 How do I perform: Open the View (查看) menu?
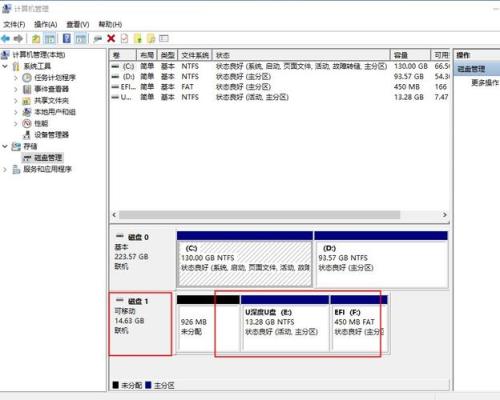78,24
